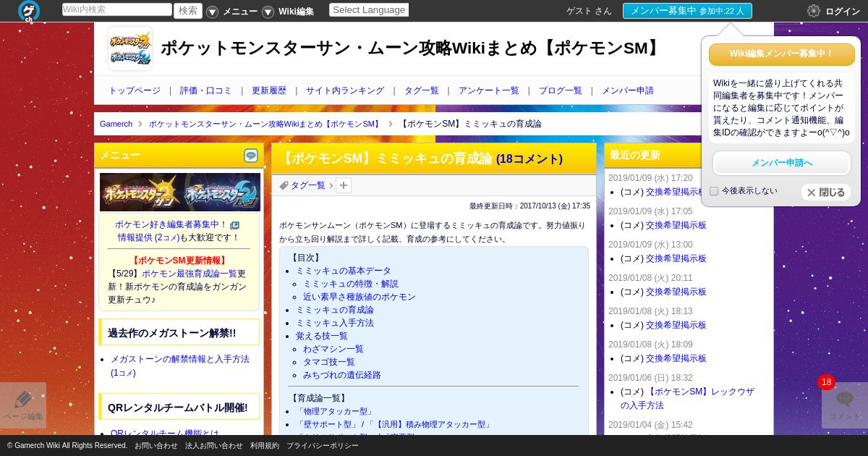868x456 pixels.
Task: Open the ブログ一覧 menu item
Action: (x=561, y=90)
